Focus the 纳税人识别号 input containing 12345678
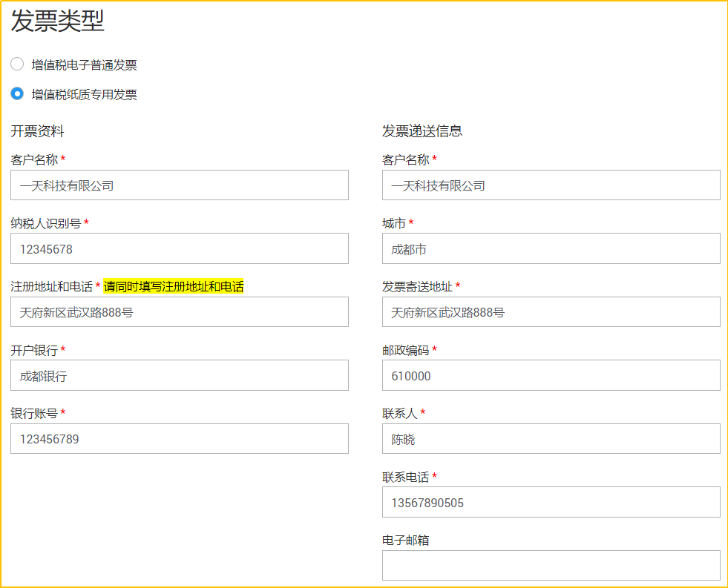 pos(179,249)
